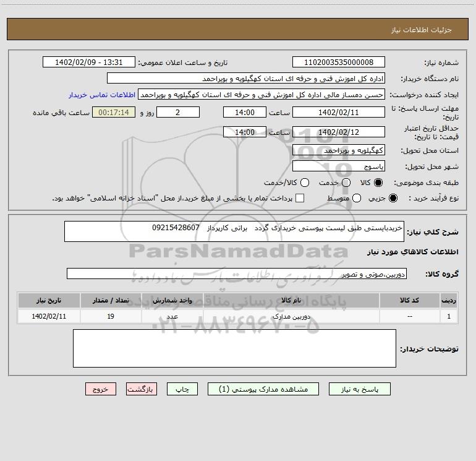Image resolution: width=476 pixels, height=461 pixels.
Task: Click the شماره نیاز number field
Action: [x=339, y=62]
